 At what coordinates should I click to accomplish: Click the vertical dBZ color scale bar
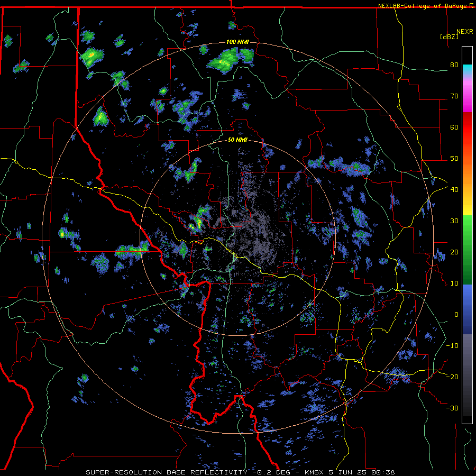[x=467, y=235]
